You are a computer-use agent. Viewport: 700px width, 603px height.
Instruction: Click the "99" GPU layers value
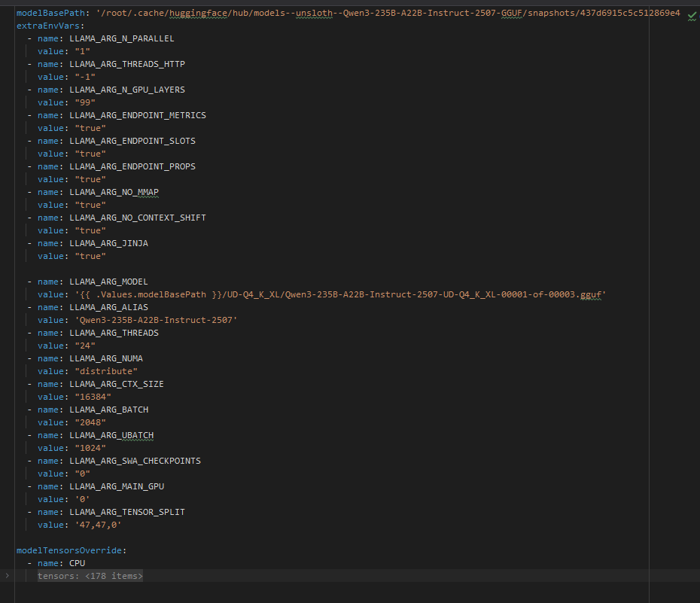(x=85, y=102)
